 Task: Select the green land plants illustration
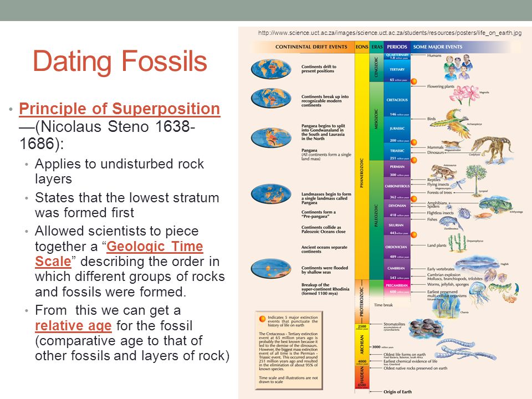458,243
